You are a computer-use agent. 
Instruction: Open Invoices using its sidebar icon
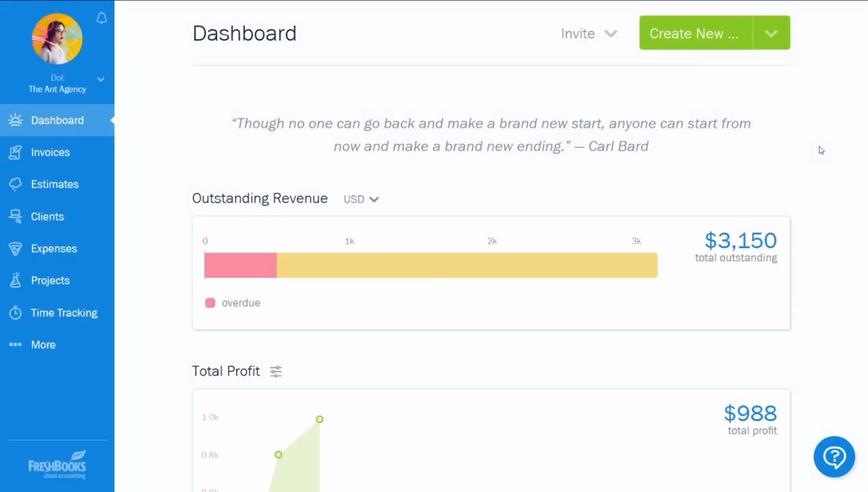pos(15,152)
